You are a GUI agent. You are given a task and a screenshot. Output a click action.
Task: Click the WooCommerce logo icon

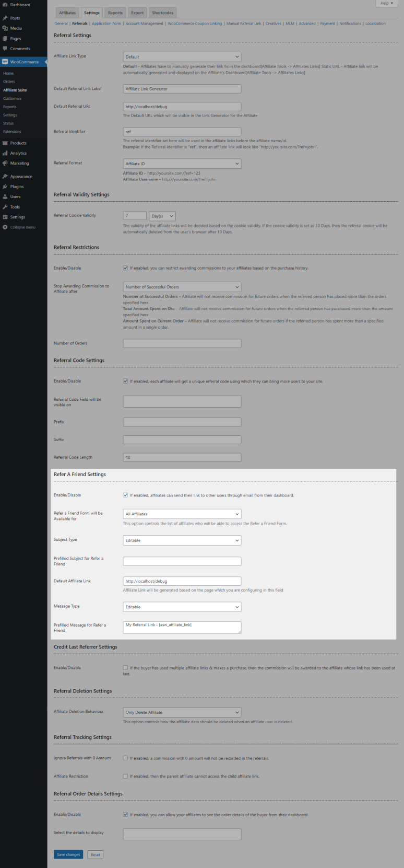5,62
